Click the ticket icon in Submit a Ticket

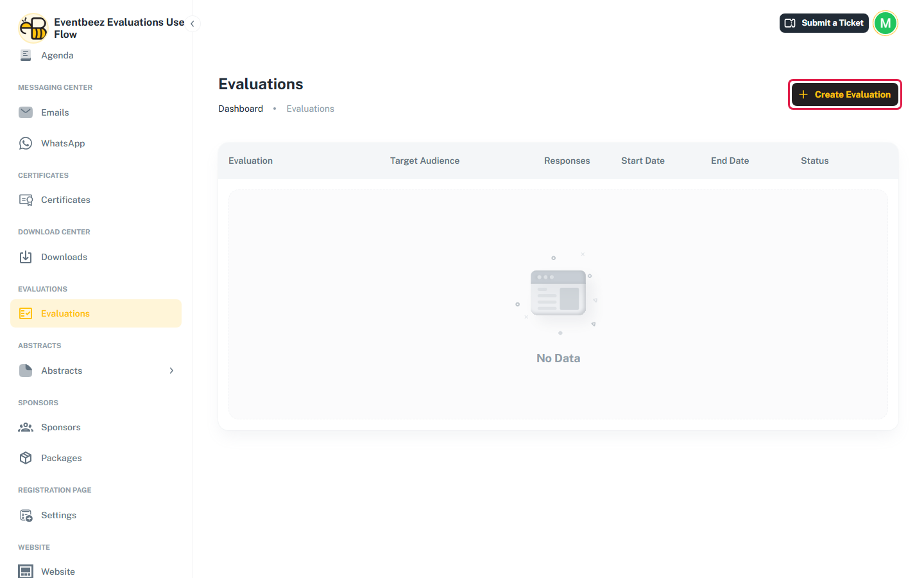pyautogui.click(x=790, y=23)
